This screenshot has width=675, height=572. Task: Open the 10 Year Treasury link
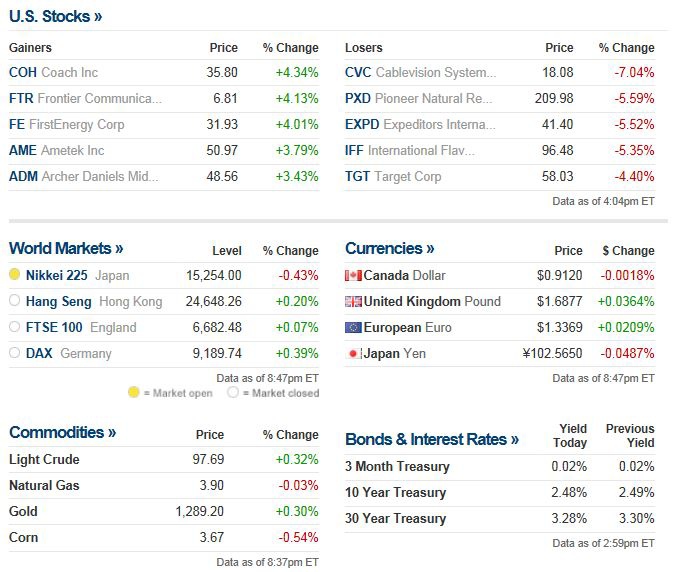(396, 492)
